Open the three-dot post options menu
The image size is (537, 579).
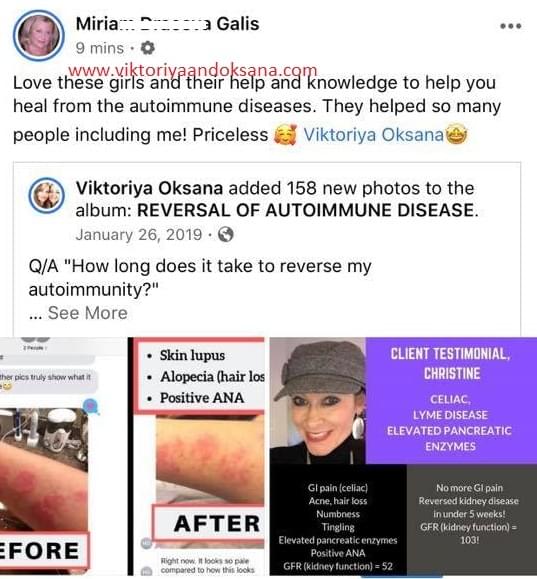510,26
